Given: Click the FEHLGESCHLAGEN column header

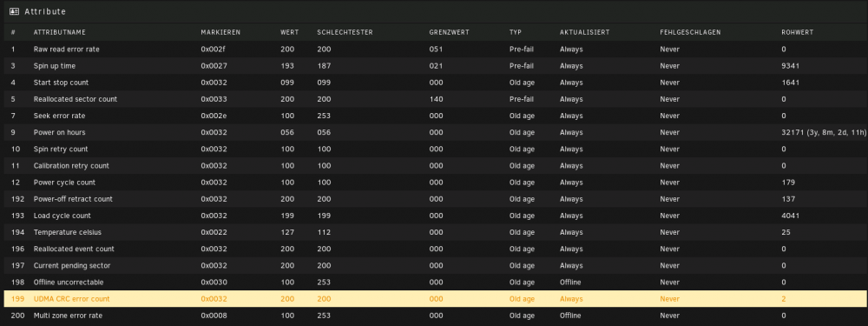Looking at the screenshot, I should [690, 33].
